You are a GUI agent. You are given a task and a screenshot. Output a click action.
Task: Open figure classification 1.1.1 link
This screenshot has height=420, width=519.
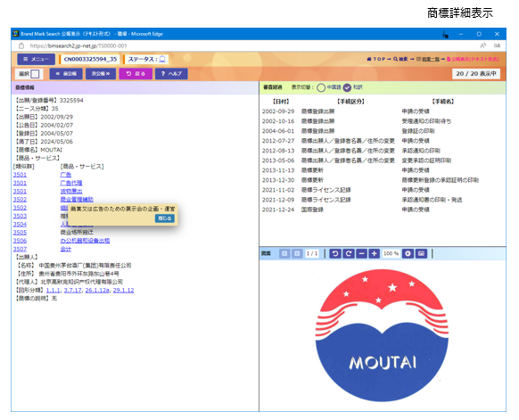[53, 291]
